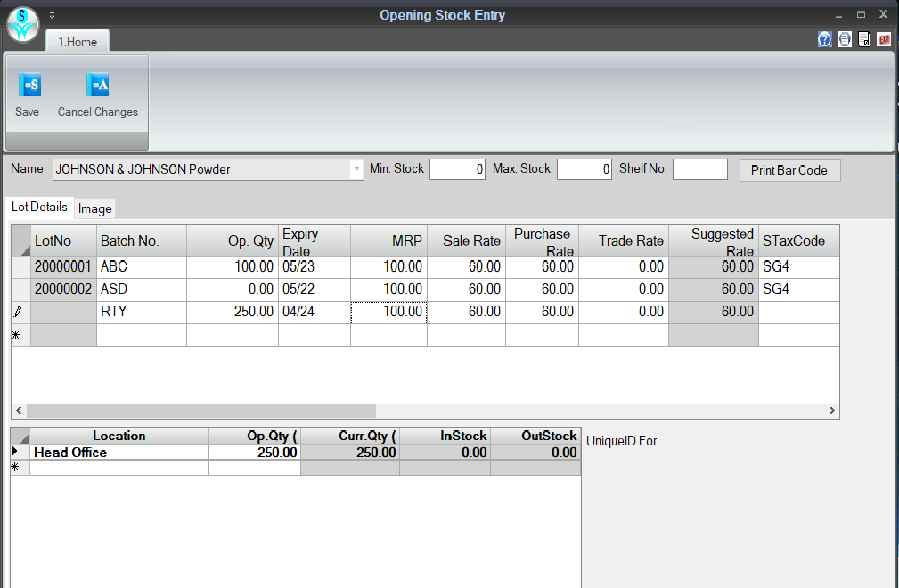Click the Location column header

119,436
